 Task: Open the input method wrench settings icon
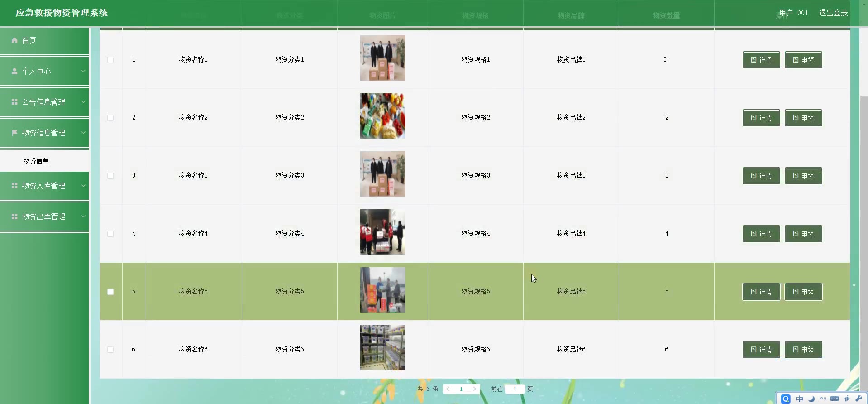coord(858,399)
